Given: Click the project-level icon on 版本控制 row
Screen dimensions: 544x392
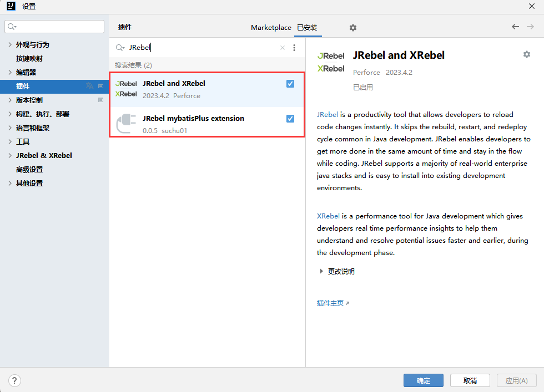Looking at the screenshot, I should coord(100,100).
